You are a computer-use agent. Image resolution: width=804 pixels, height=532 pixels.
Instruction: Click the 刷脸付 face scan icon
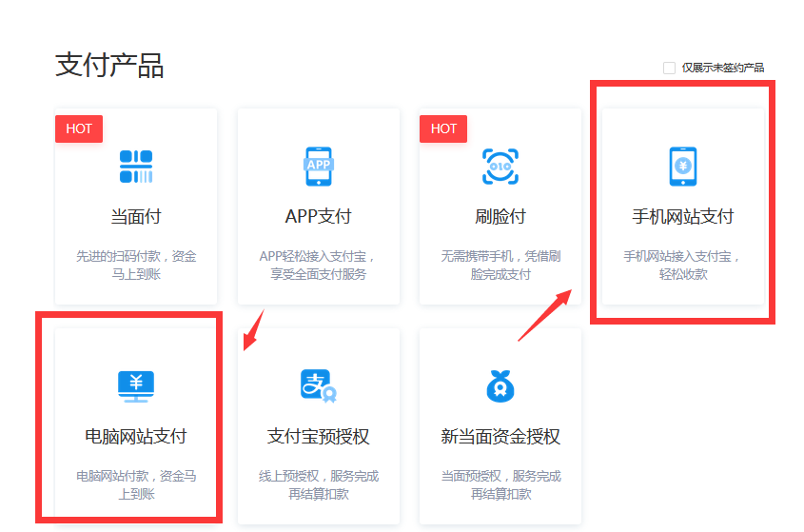(500, 167)
